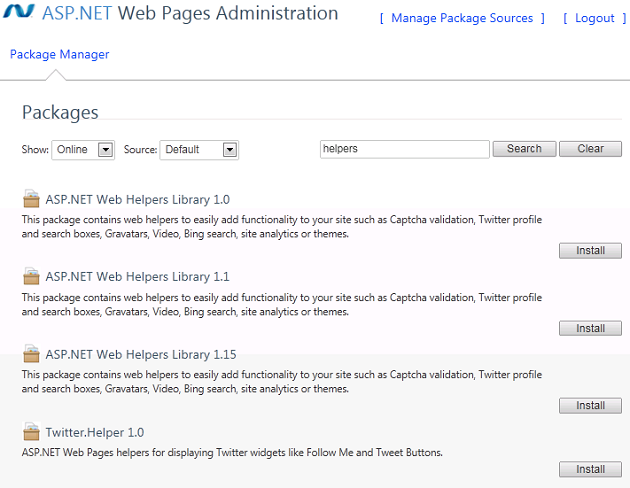Viewport: 630px width, 488px height.
Task: Click the search field containing helpers
Action: coord(405,149)
